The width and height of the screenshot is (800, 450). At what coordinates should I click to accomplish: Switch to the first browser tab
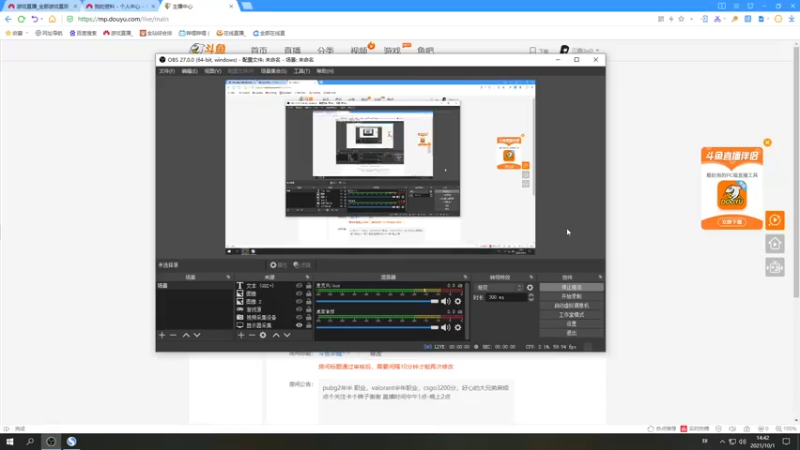click(40, 6)
